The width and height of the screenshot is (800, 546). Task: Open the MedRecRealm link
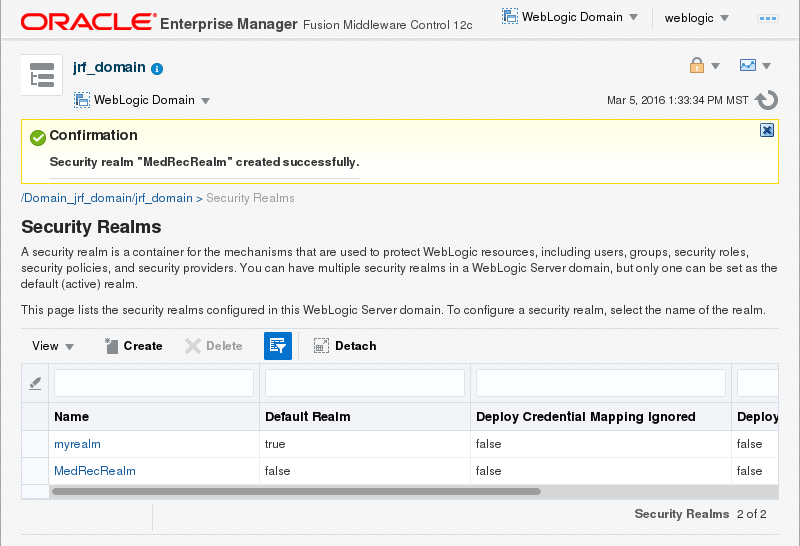click(x=95, y=471)
